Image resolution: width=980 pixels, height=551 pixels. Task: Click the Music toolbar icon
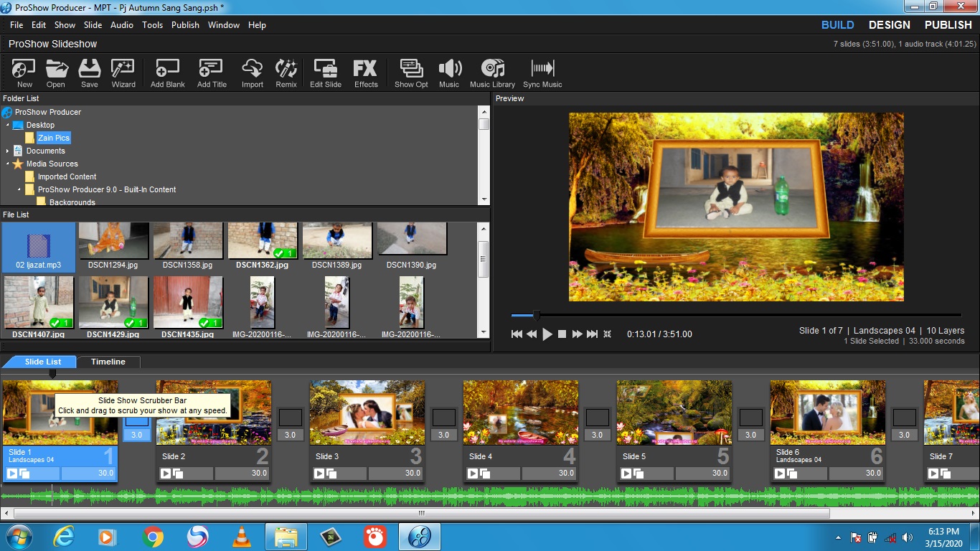(449, 74)
